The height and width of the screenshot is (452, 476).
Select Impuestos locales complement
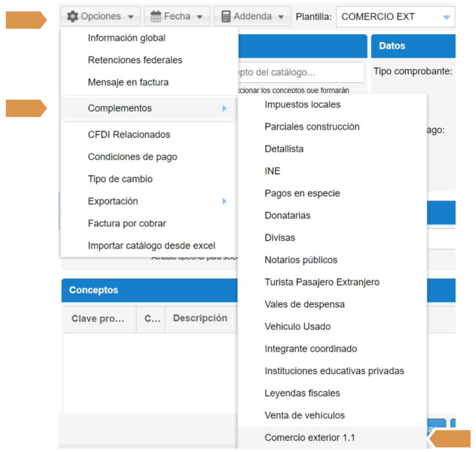coord(302,104)
